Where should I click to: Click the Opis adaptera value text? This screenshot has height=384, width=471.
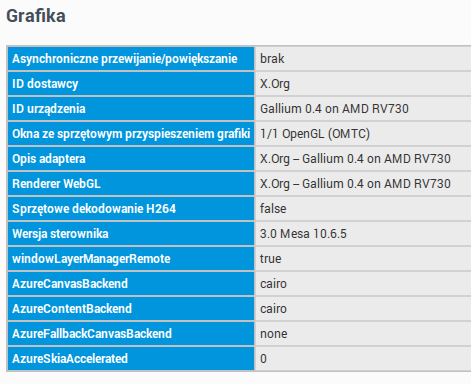[355, 159]
